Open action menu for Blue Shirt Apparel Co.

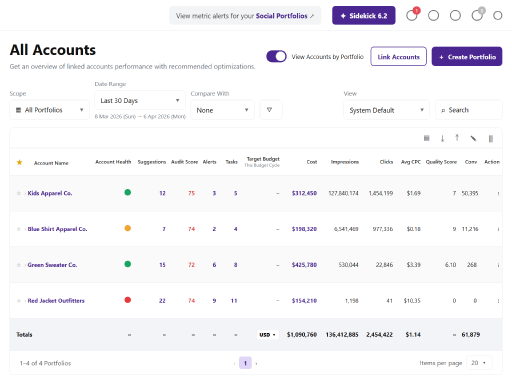498,229
